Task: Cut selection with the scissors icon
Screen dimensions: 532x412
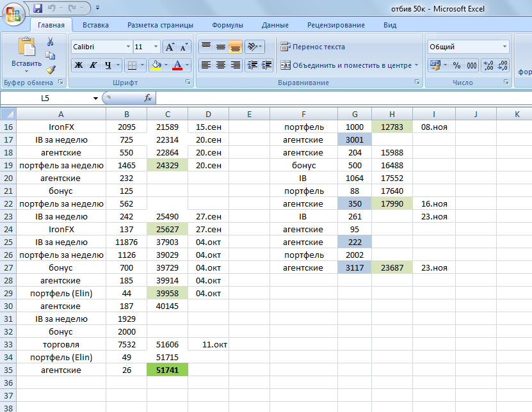Action: click(x=50, y=42)
